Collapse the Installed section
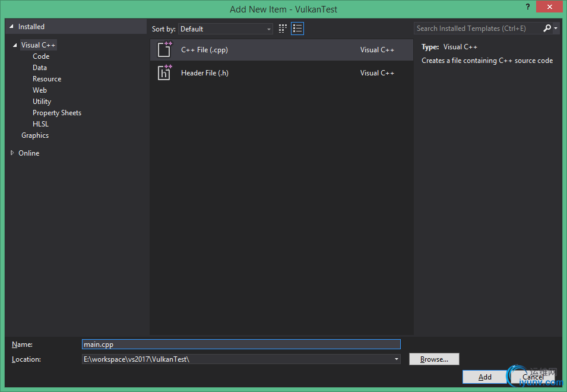 point(11,26)
